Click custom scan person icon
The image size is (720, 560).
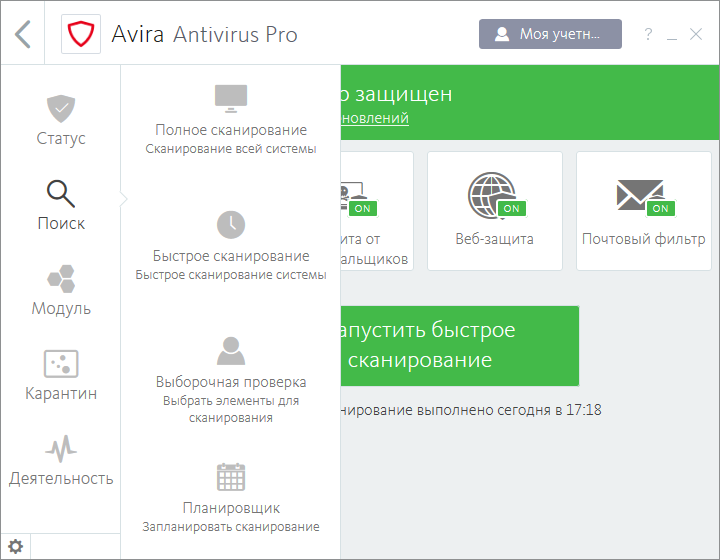(231, 351)
